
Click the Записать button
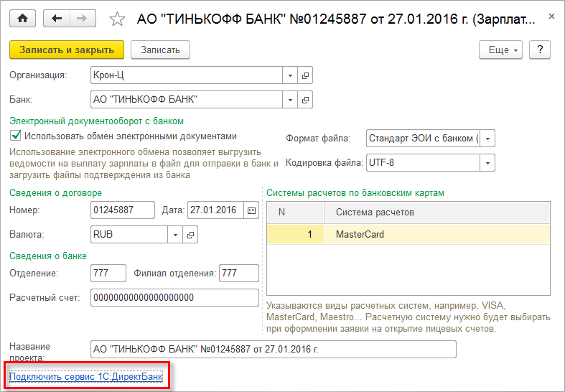tap(160, 50)
